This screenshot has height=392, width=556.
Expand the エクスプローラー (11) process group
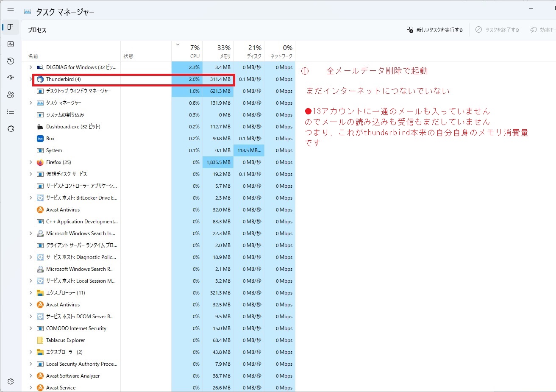click(31, 293)
